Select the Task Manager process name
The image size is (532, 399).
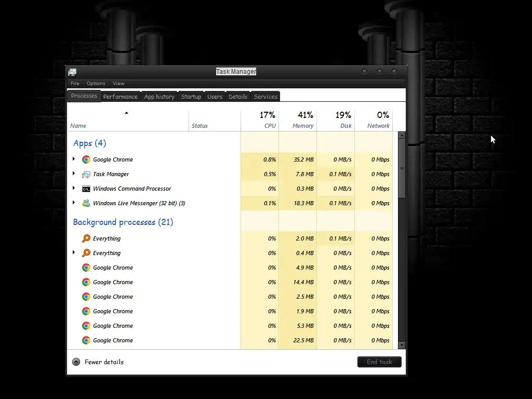tap(111, 174)
